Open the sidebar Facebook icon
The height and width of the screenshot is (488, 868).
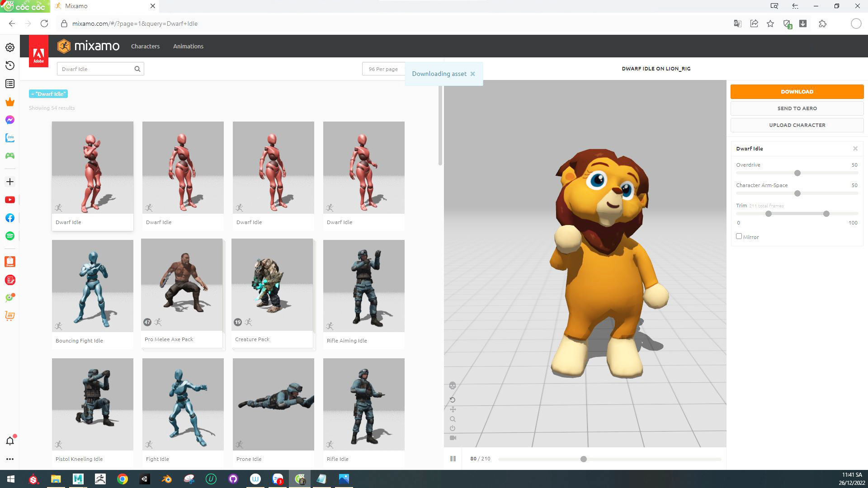(x=10, y=218)
